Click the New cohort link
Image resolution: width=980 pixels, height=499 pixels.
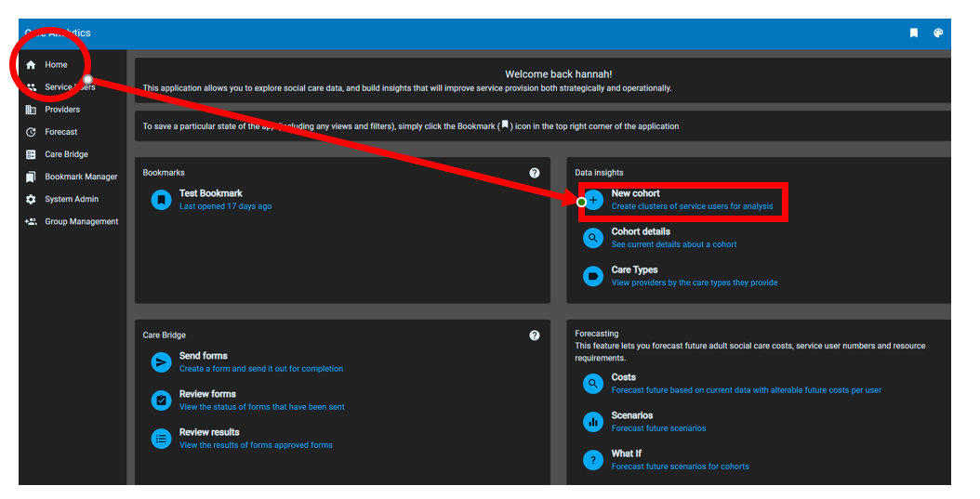tap(636, 193)
